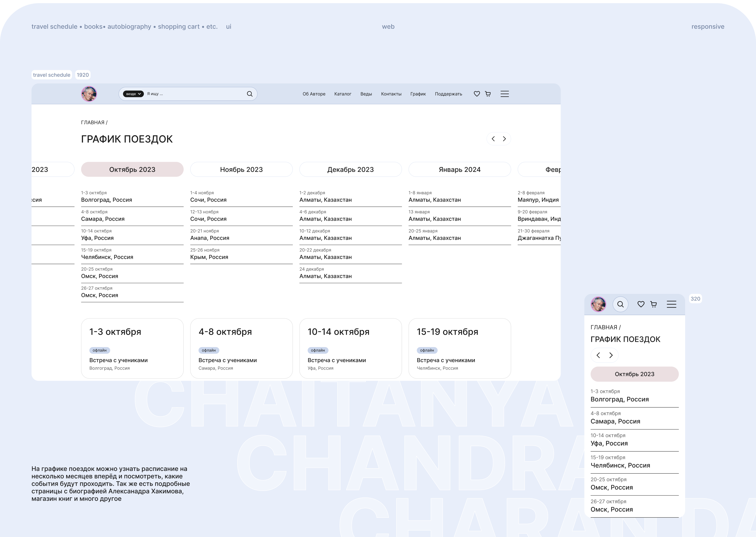Image resolution: width=756 pixels, height=537 pixels.
Task: Open the favorites heart icon in the desktop header
Action: point(477,94)
